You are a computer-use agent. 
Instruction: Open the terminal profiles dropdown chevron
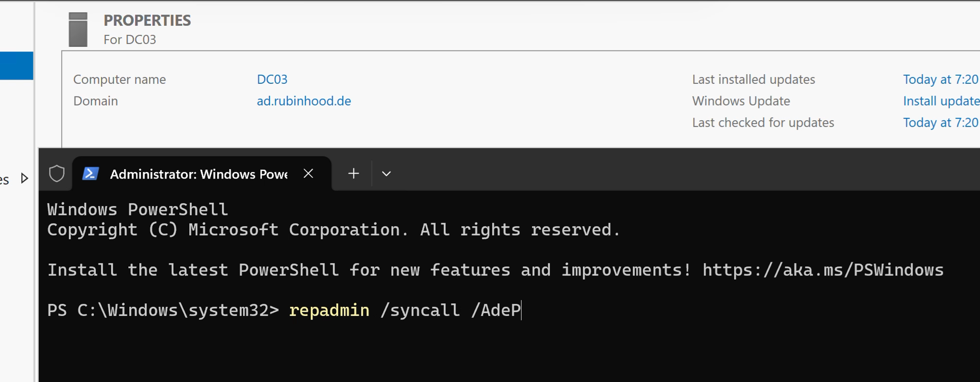pos(386,174)
